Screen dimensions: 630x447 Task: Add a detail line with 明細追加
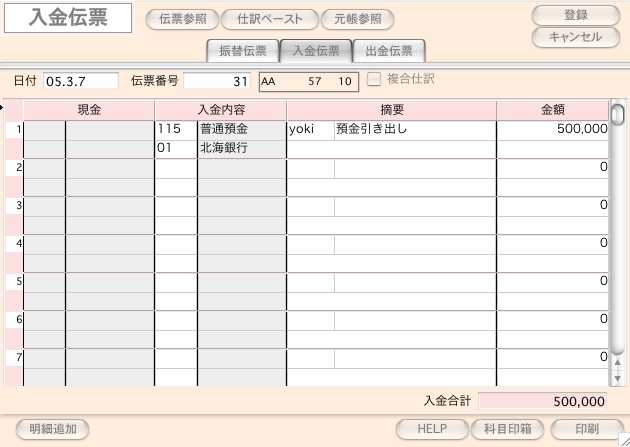pyautogui.click(x=52, y=428)
